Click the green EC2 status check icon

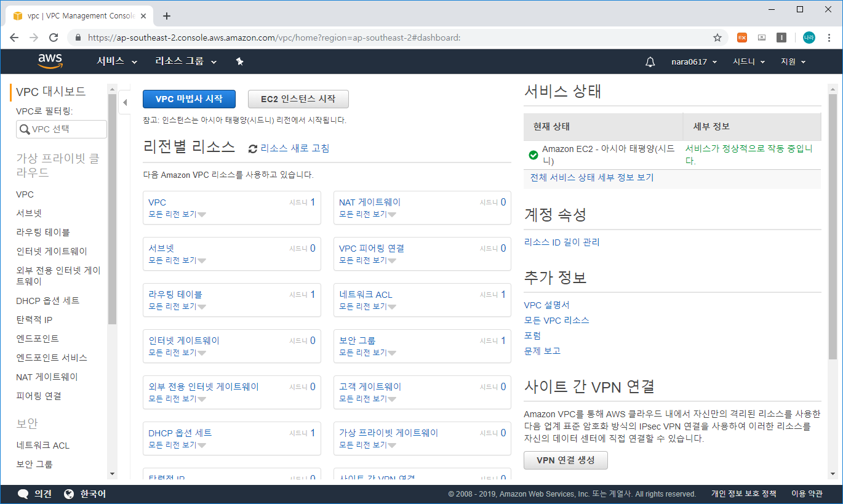[x=533, y=155]
